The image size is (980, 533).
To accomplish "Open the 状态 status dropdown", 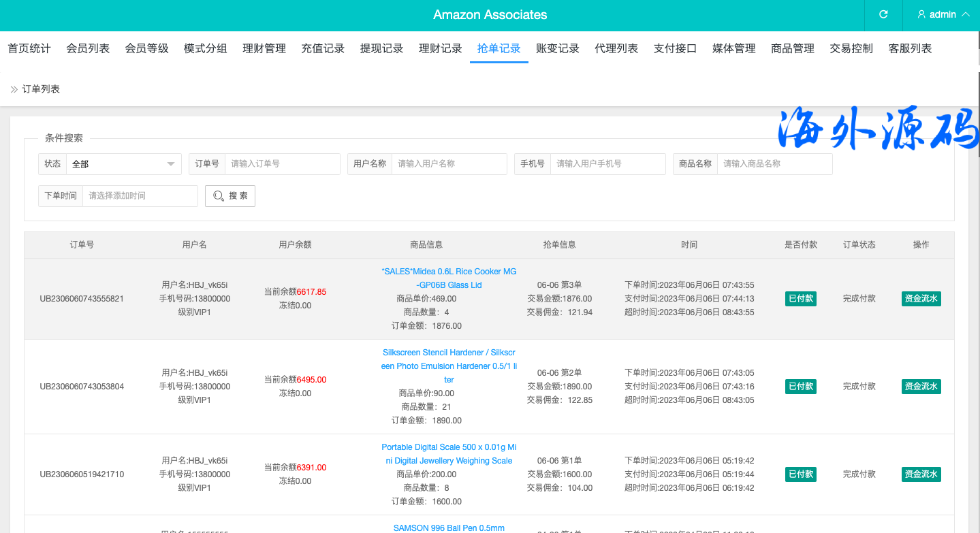I will pos(123,164).
